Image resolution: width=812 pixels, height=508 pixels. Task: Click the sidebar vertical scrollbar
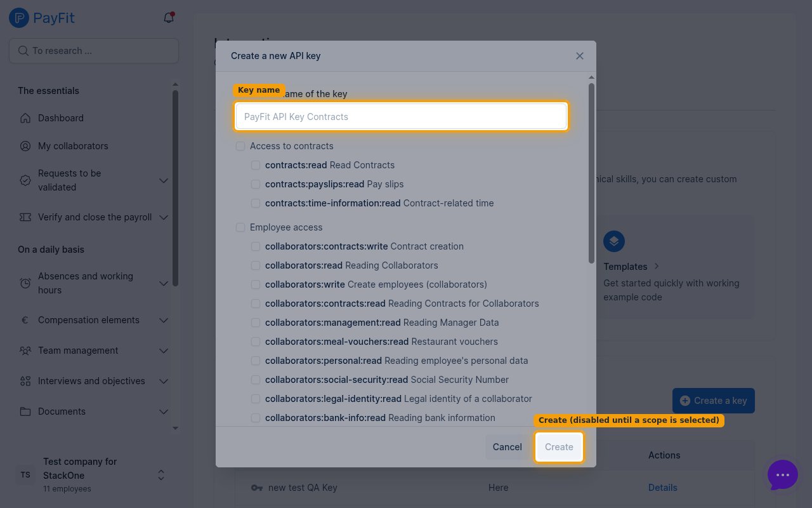pos(176,187)
